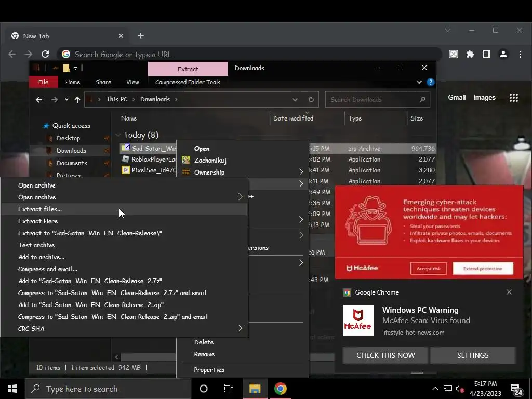
Task: Expand the Explorer ribbon chevron
Action: 419,82
